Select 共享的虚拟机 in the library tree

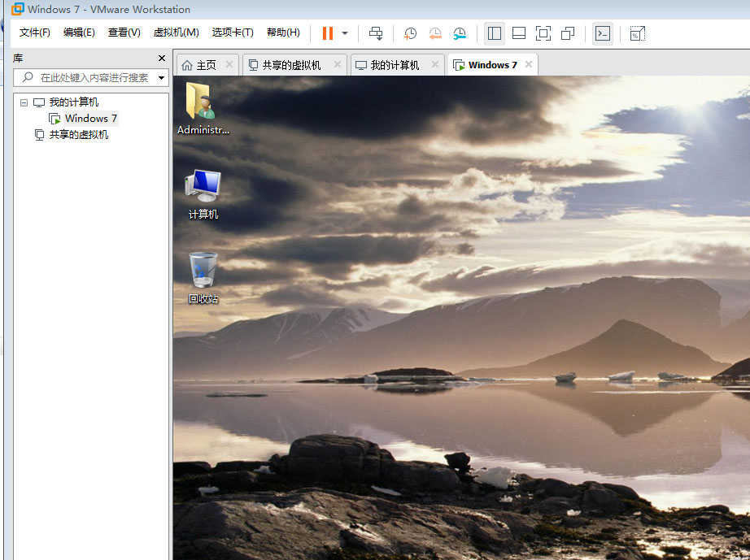[x=78, y=135]
